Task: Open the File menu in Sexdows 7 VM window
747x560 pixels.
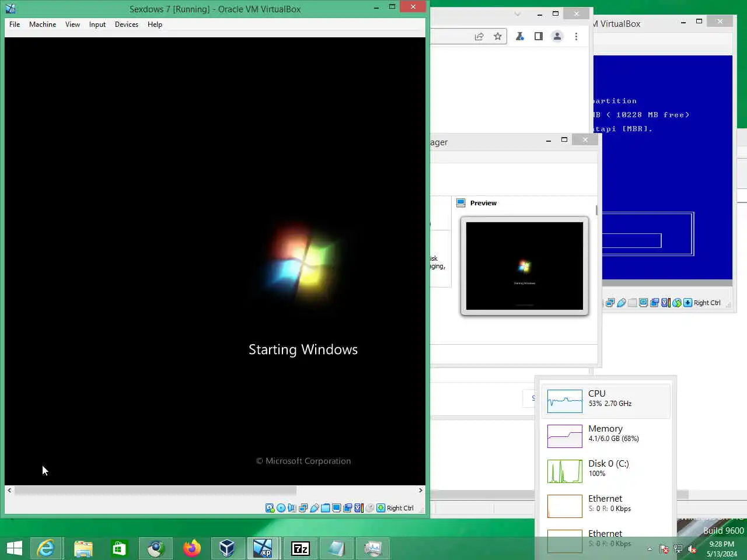Action: (x=15, y=24)
